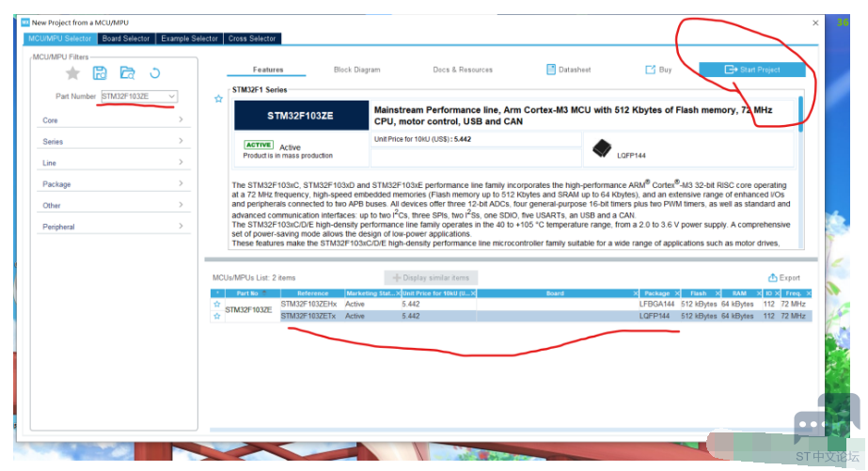Sort by Part No column header

pyautogui.click(x=252, y=293)
